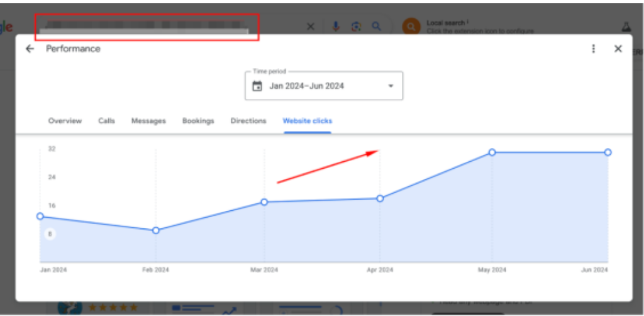Open the Messages tab
This screenshot has width=644, height=316.
coord(148,121)
